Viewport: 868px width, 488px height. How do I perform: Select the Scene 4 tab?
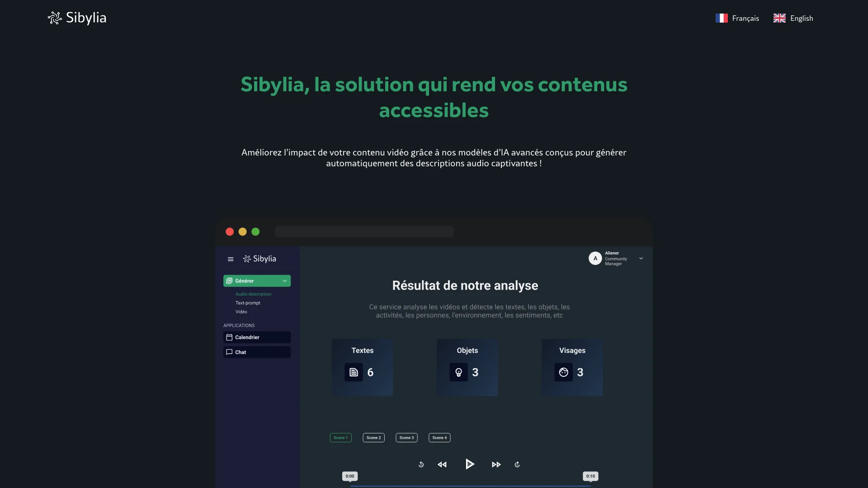pos(439,437)
